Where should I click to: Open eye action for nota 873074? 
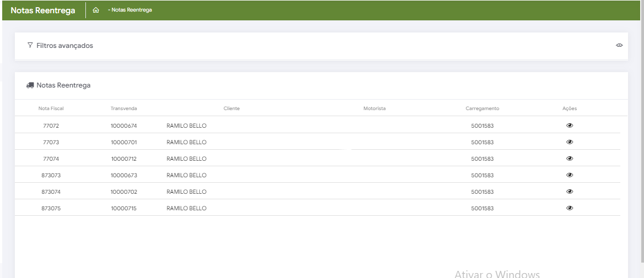(x=570, y=192)
